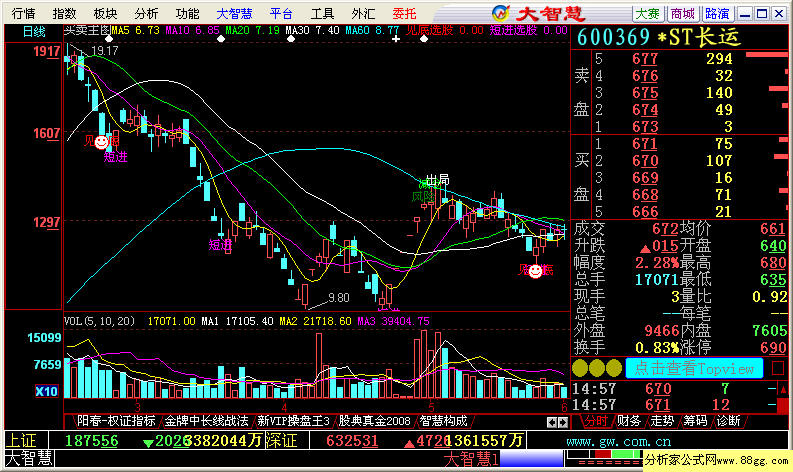Open the 委托 menu

click(x=404, y=13)
